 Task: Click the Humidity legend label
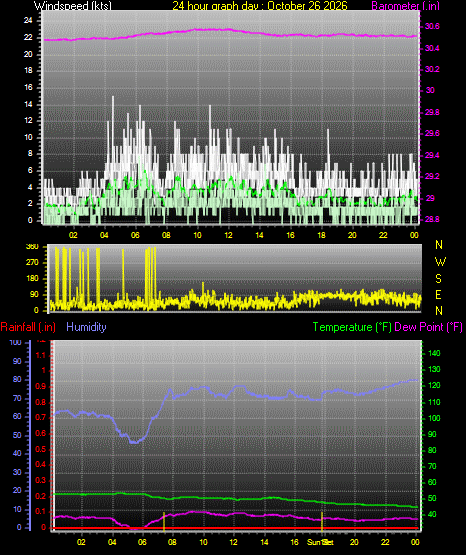[86, 327]
